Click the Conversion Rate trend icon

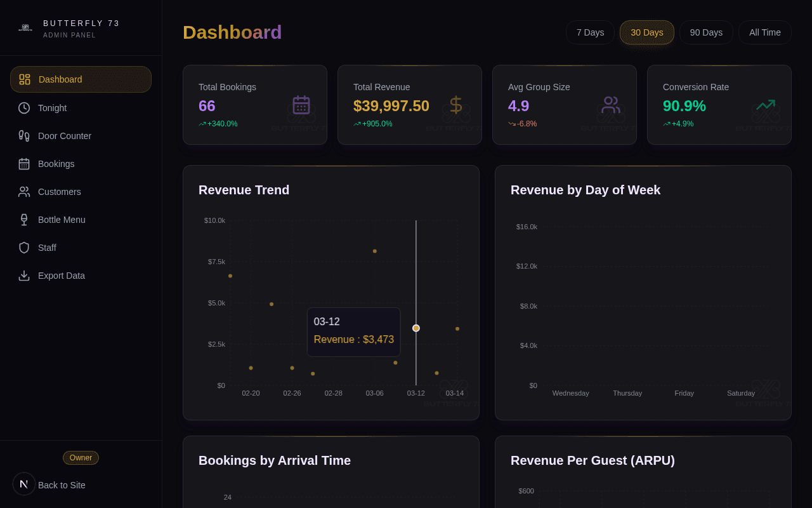(x=765, y=105)
